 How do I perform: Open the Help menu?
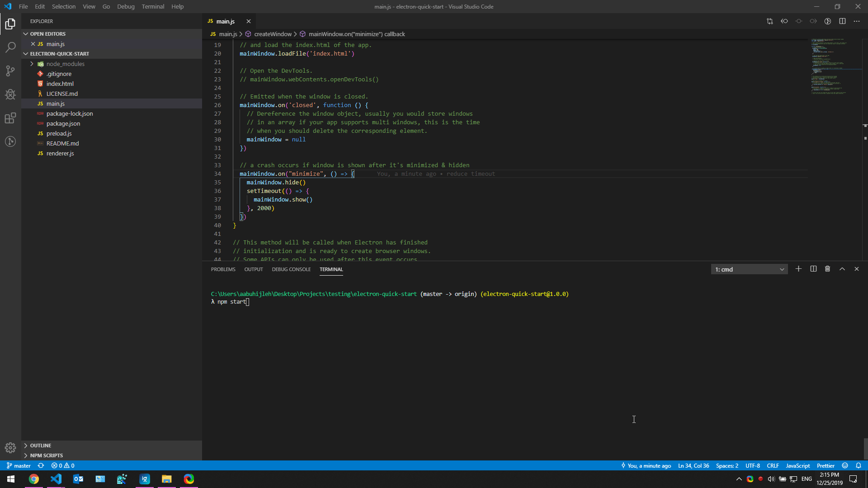177,6
